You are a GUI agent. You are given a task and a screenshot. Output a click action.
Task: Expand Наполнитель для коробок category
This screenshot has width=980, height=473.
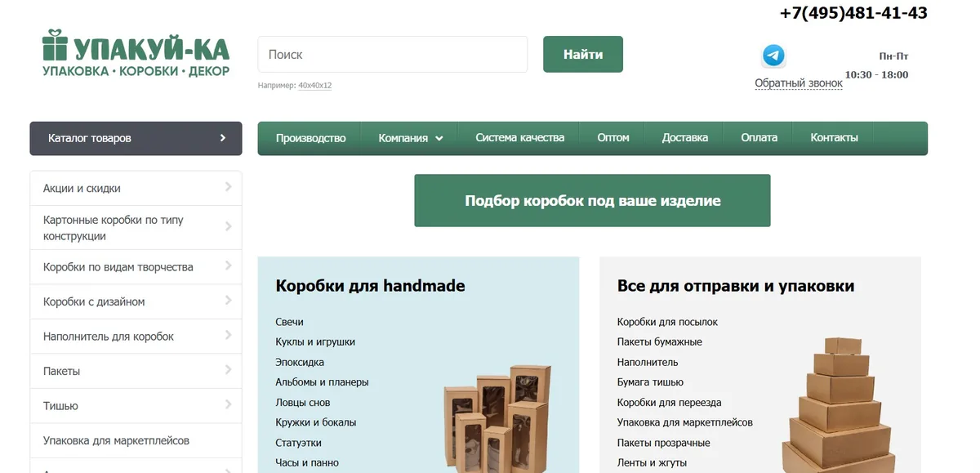[x=136, y=337]
